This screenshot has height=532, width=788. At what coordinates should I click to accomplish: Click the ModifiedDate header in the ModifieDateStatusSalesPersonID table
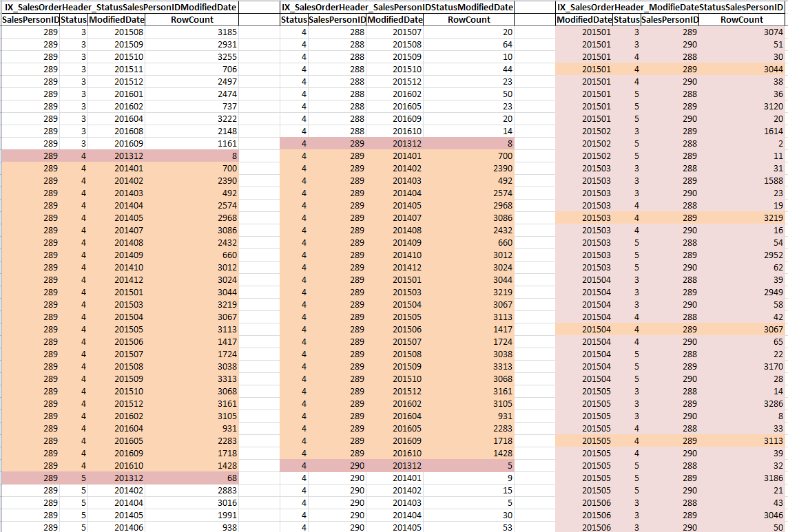(584, 19)
